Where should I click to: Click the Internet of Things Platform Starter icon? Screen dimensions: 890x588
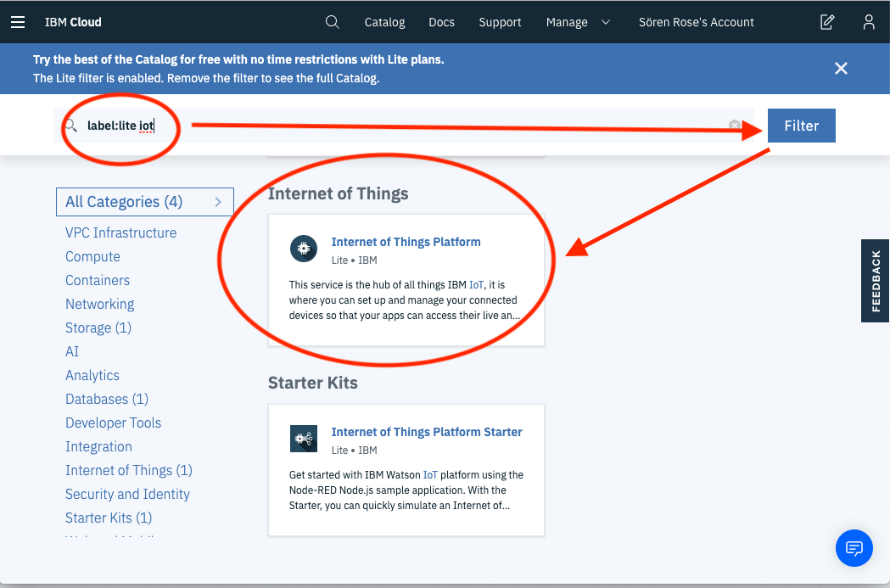click(x=303, y=439)
